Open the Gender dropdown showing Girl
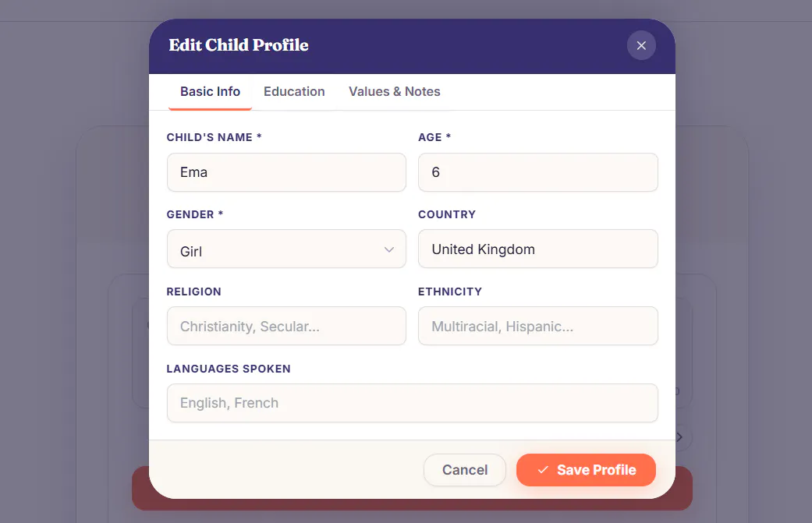The image size is (812, 523). (x=286, y=249)
